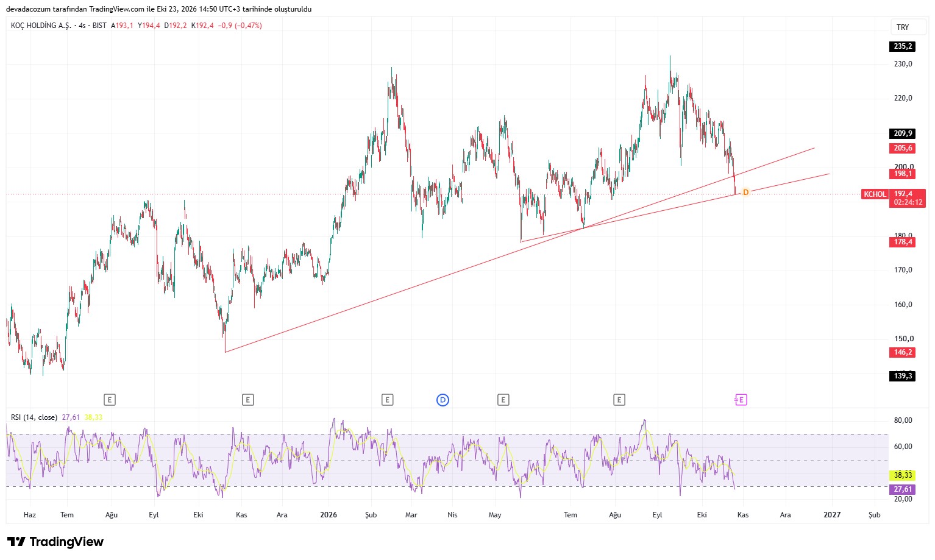Open the leftmost earnings E marker
Screen dimensions: 935x560
pyautogui.click(x=110, y=400)
